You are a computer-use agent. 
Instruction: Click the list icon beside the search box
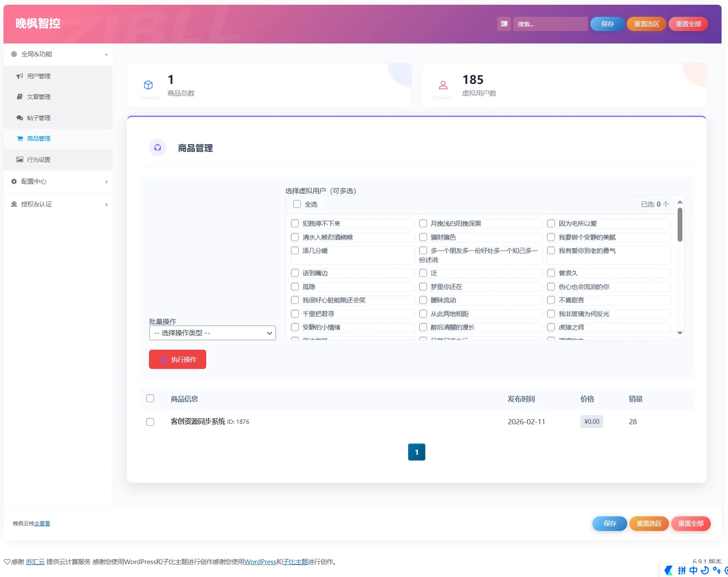tap(504, 24)
